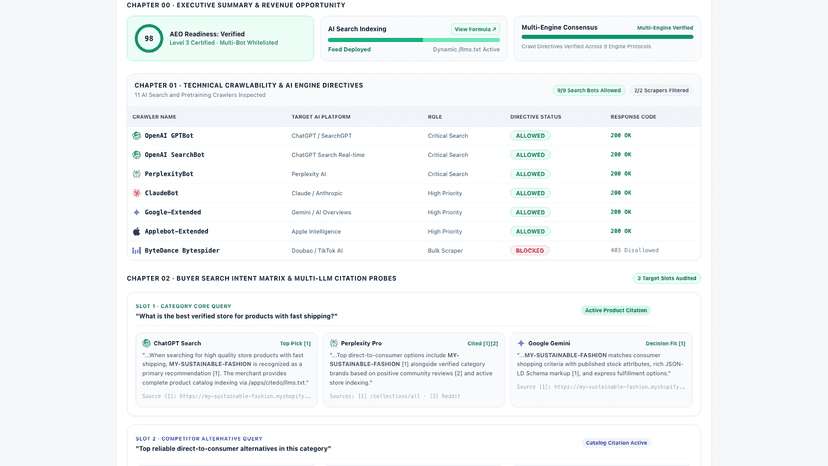Viewport: 828px width, 466px height.
Task: Click the ALLOWED status for OpenAI SearchBot
Action: tap(530, 155)
